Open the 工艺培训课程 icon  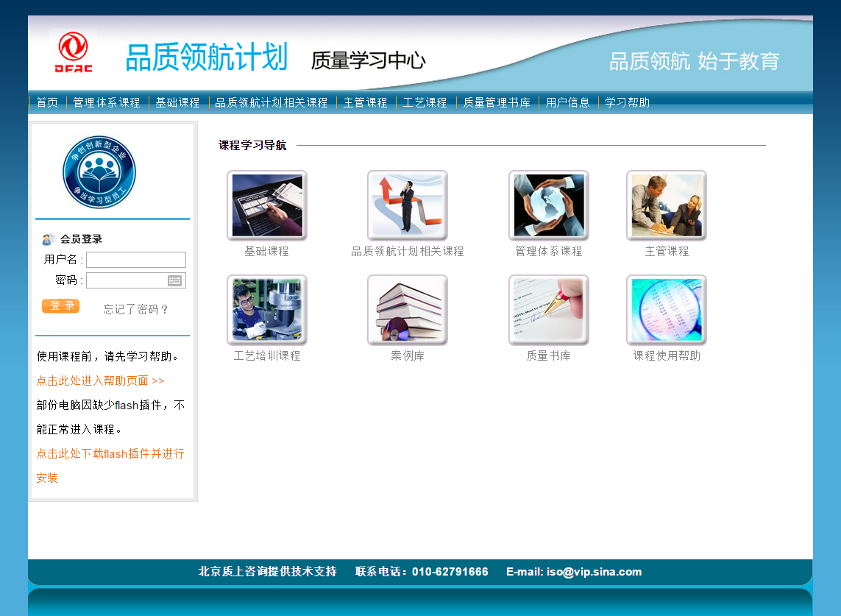(266, 310)
